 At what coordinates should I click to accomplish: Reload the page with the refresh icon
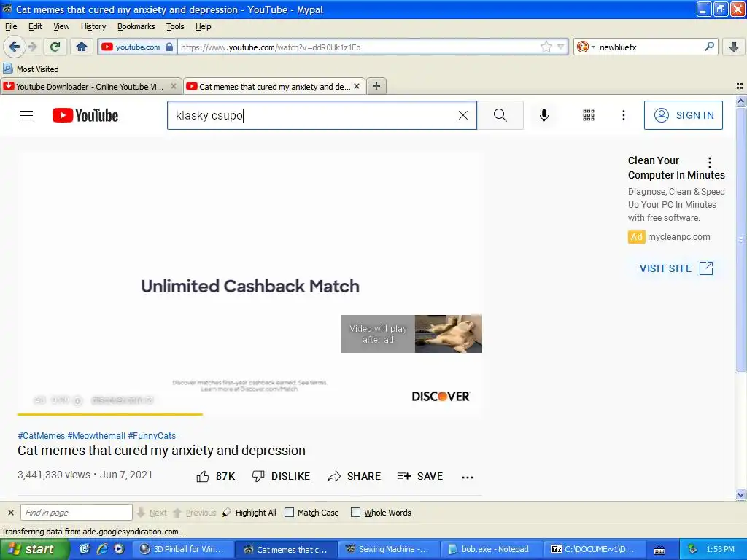(55, 47)
